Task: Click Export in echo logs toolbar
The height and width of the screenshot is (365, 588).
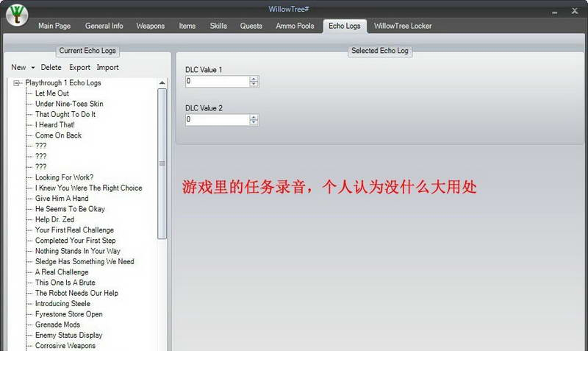Action: (x=79, y=67)
